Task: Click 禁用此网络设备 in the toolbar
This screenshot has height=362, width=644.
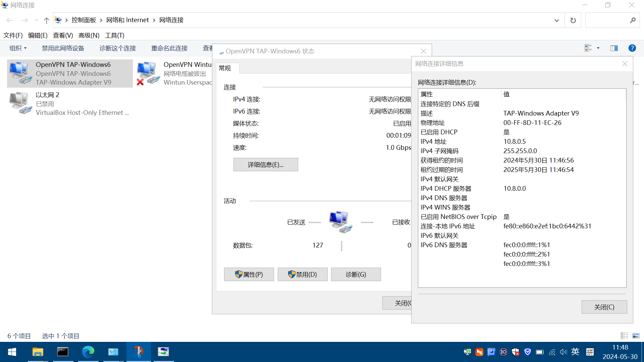Action: coord(63,48)
